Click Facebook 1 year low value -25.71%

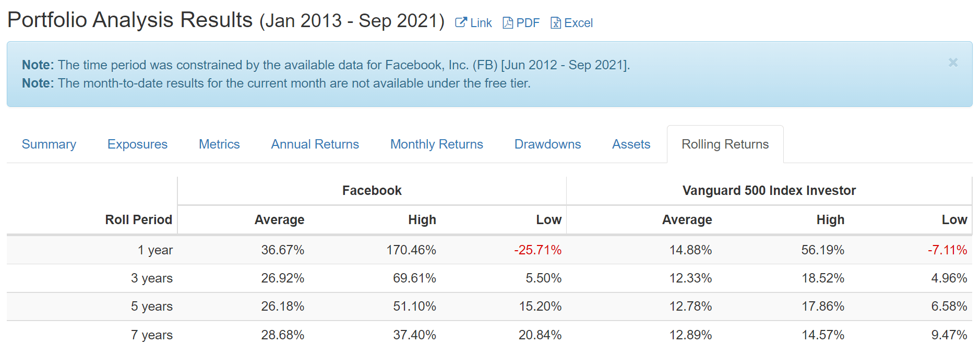[x=538, y=250]
